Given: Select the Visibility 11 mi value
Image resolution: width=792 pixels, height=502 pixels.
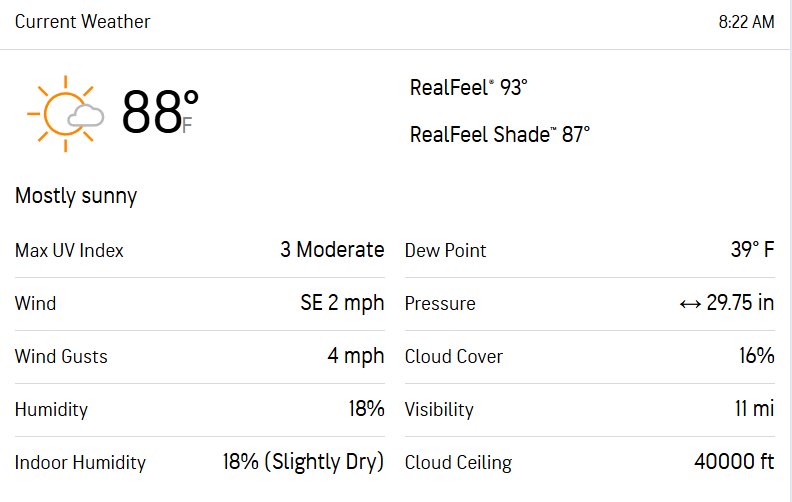Looking at the screenshot, I should (x=755, y=409).
